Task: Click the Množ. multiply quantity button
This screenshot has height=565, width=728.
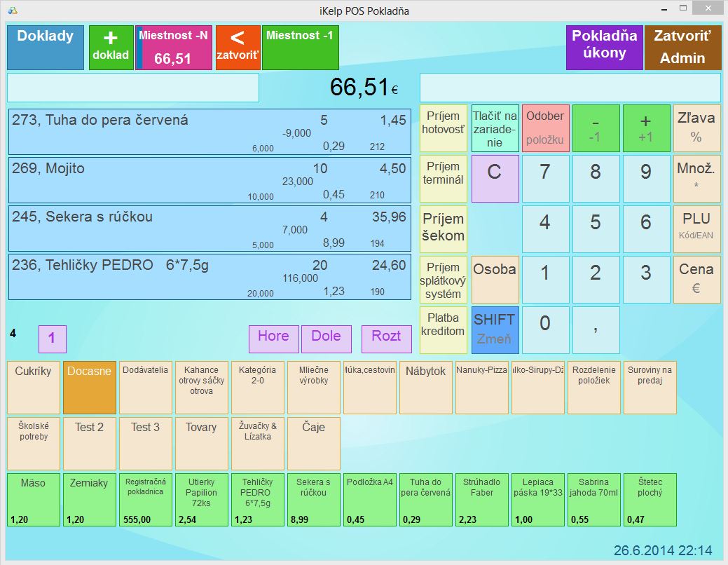Action: 696,179
